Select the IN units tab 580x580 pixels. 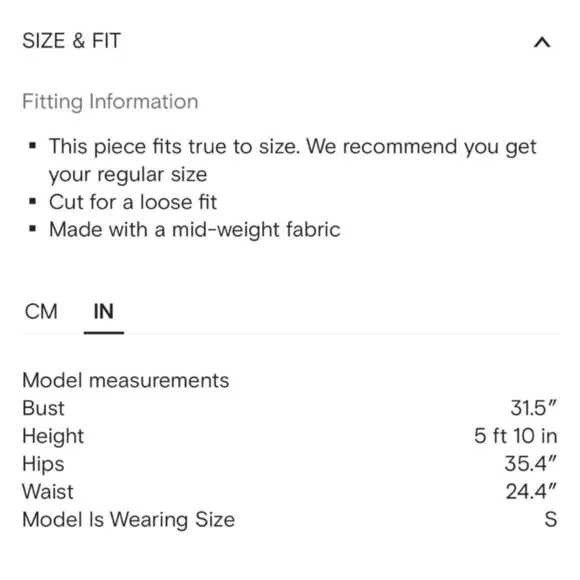point(104,311)
